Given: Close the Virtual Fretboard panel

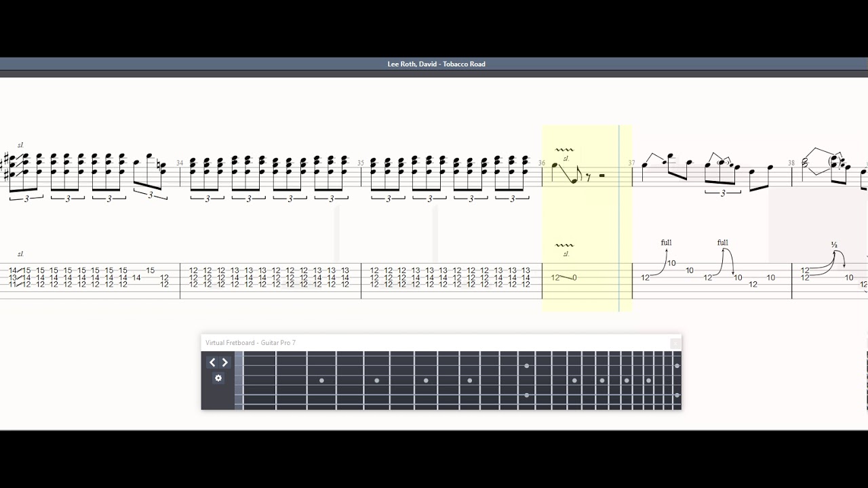Looking at the screenshot, I should click(x=675, y=343).
